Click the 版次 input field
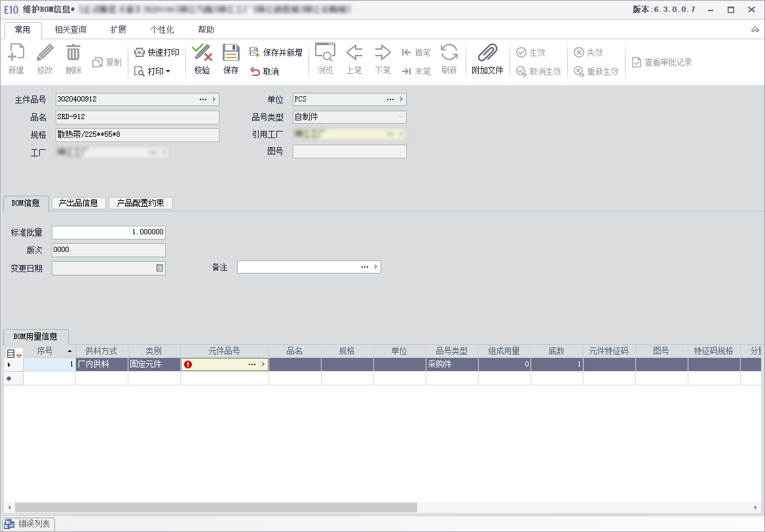The image size is (765, 532). point(108,250)
